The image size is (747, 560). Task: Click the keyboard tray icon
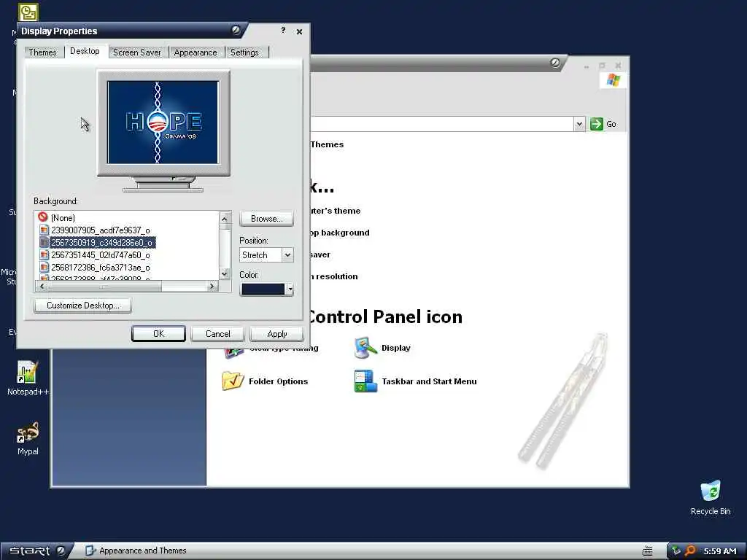[x=648, y=551]
